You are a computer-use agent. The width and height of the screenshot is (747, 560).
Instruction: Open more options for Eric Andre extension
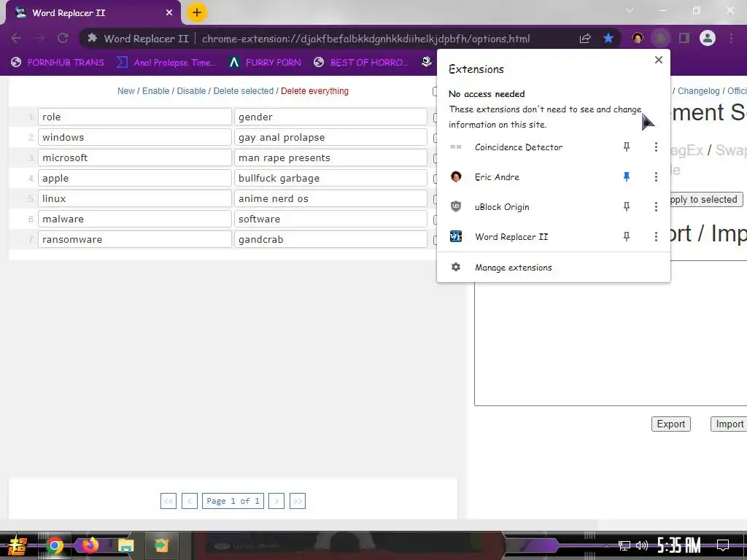656,177
